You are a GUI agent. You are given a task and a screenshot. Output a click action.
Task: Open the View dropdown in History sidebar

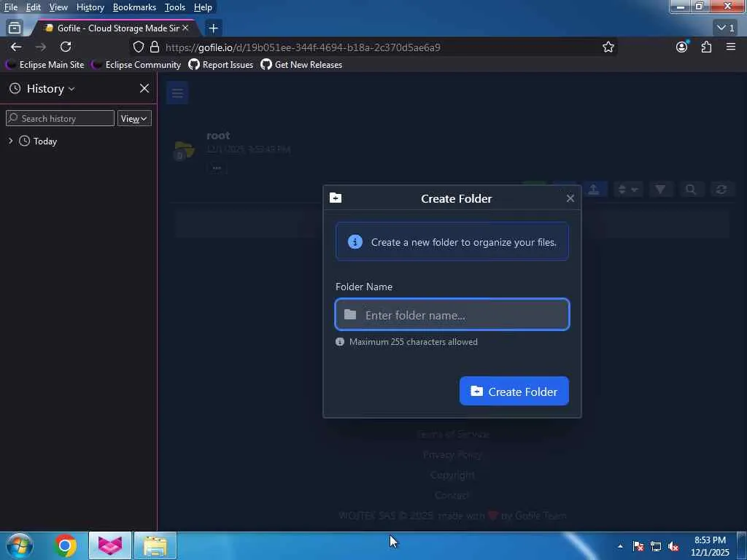pos(134,119)
